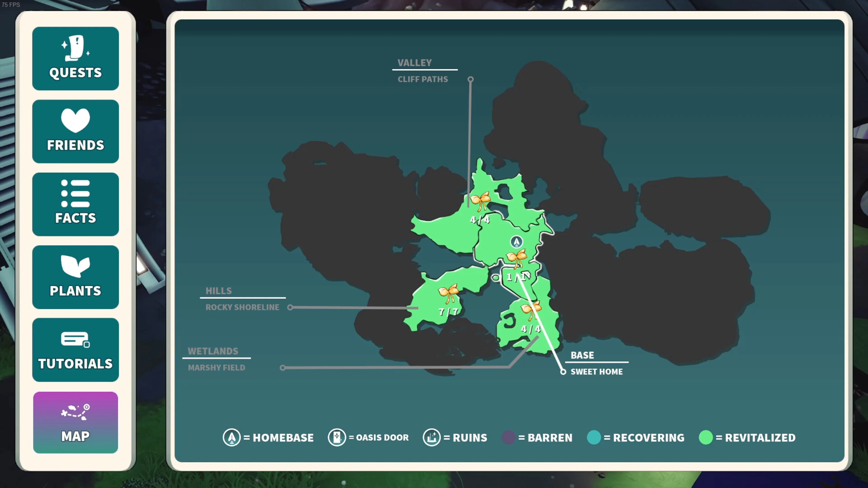Screen dimensions: 868x488
Task: Select the Valley region label
Action: coord(415,63)
